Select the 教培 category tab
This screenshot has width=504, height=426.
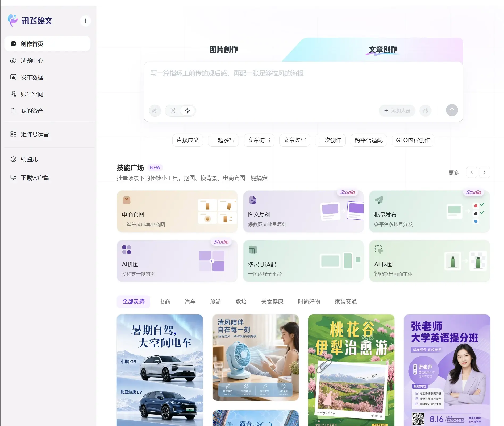241,301
